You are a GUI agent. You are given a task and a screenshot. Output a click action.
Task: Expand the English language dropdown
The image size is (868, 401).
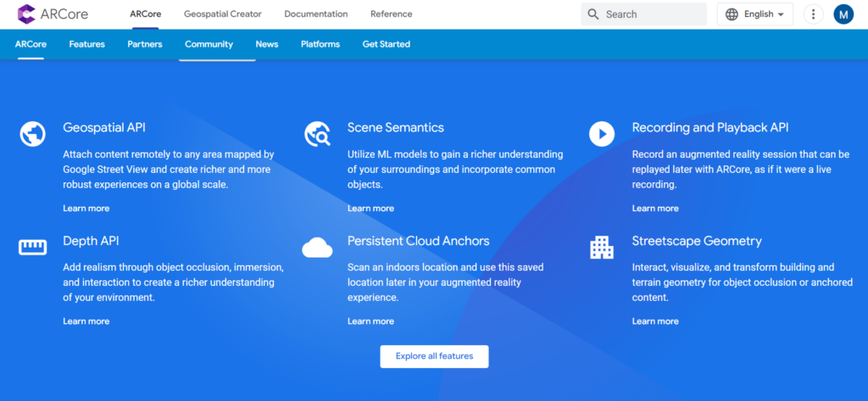(755, 14)
